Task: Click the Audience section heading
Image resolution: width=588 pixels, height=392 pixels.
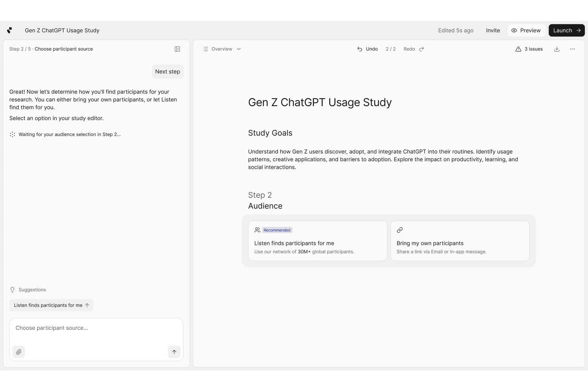Action: click(265, 206)
